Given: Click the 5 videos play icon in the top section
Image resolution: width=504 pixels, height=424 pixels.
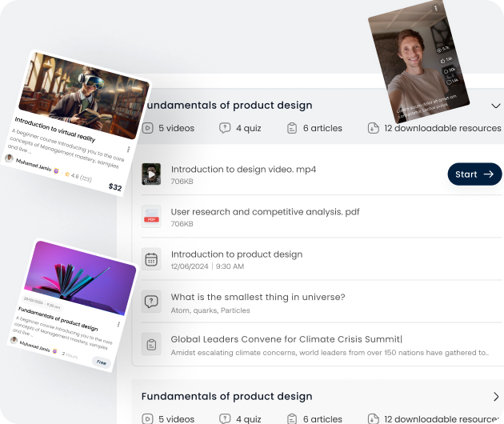Looking at the screenshot, I should 147,128.
